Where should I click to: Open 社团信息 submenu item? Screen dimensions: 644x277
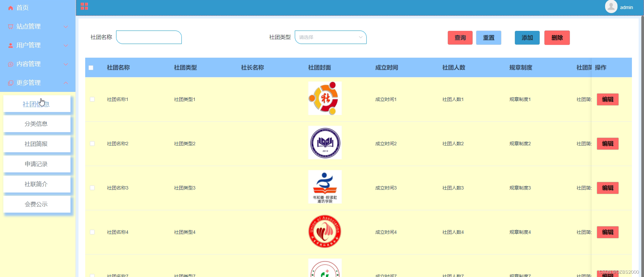point(37,104)
